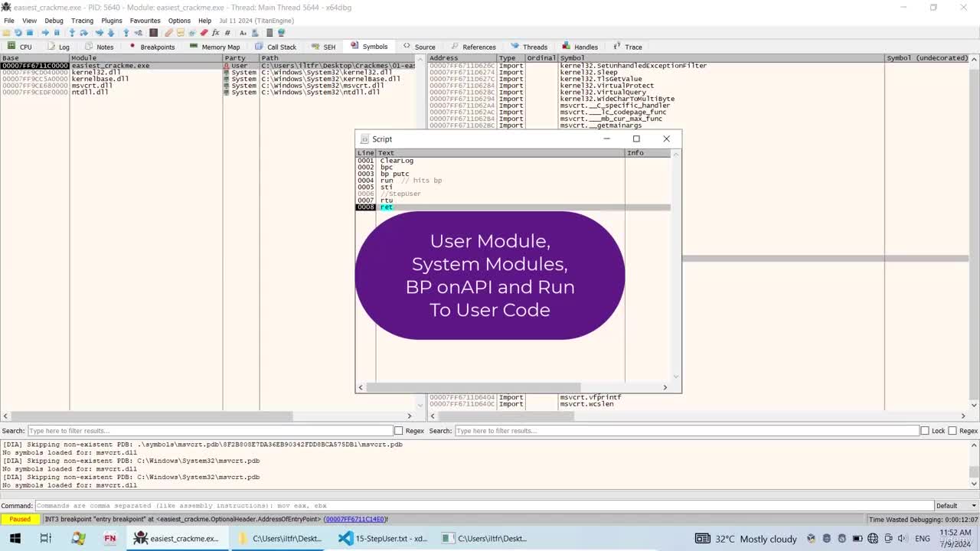Click the command input field
This screenshot has height=551, width=980.
click(484, 506)
